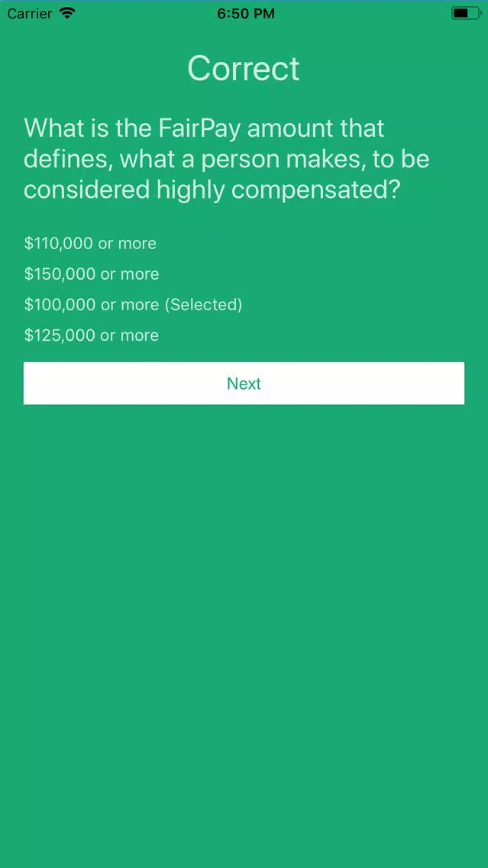Tap the Carrier label in status bar
The width and height of the screenshot is (488, 868).
coord(29,13)
